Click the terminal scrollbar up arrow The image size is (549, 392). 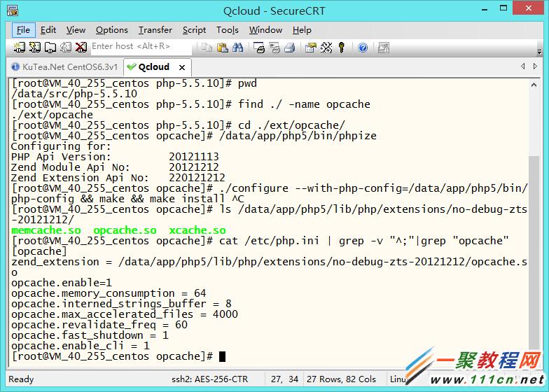[x=534, y=85]
